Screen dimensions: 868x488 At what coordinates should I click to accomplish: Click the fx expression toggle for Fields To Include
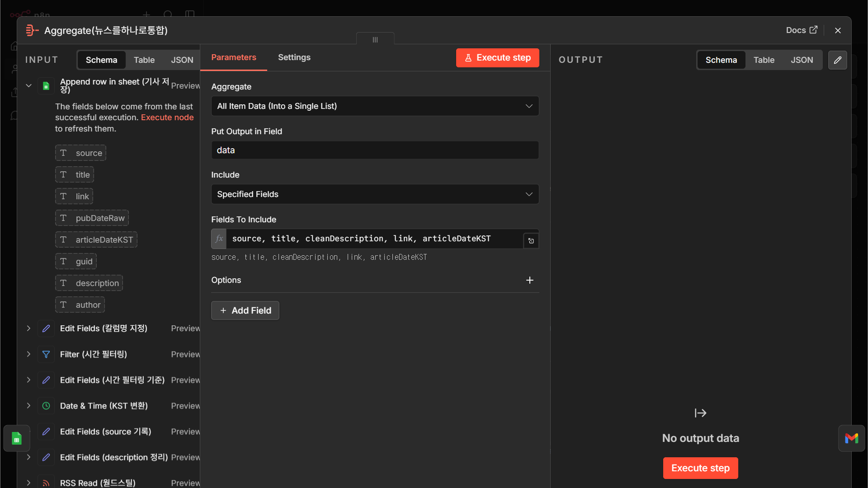[219, 239]
